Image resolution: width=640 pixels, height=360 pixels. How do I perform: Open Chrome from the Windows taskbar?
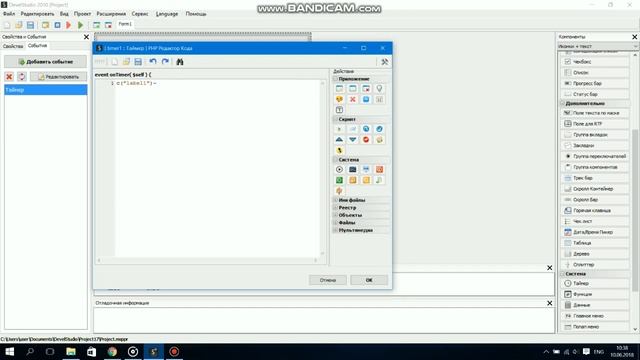[112, 351]
